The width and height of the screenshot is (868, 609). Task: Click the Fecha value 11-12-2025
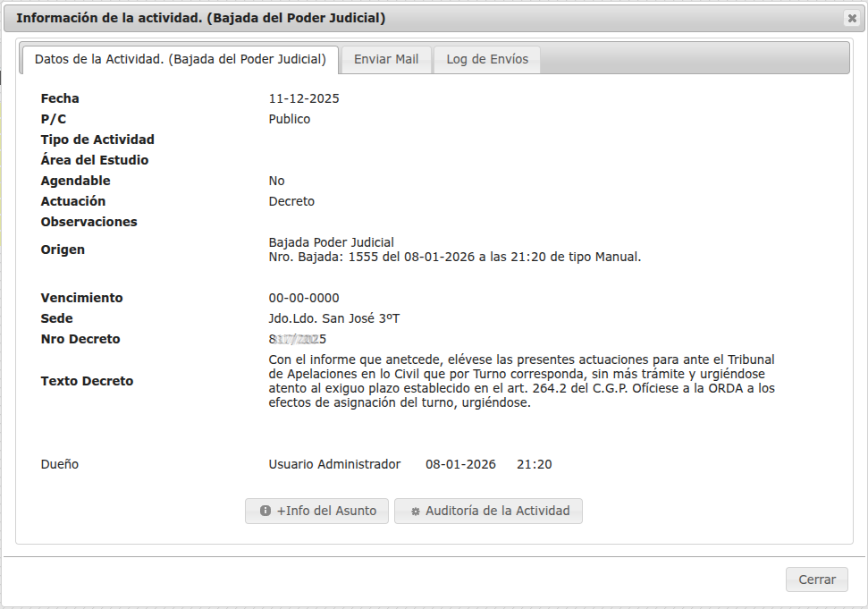point(304,99)
